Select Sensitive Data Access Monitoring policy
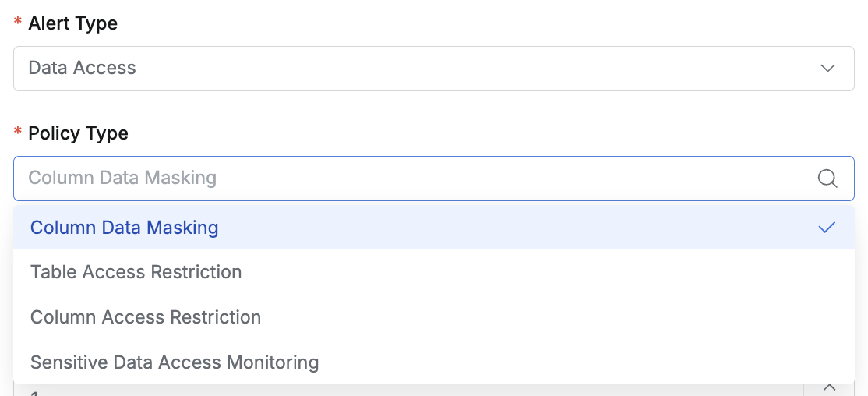The width and height of the screenshot is (868, 396). coord(175,362)
